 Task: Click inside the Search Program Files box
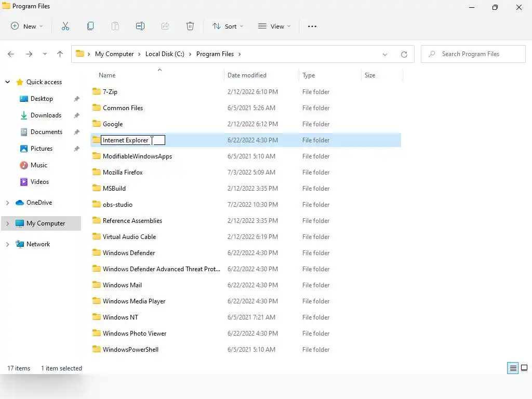click(473, 54)
